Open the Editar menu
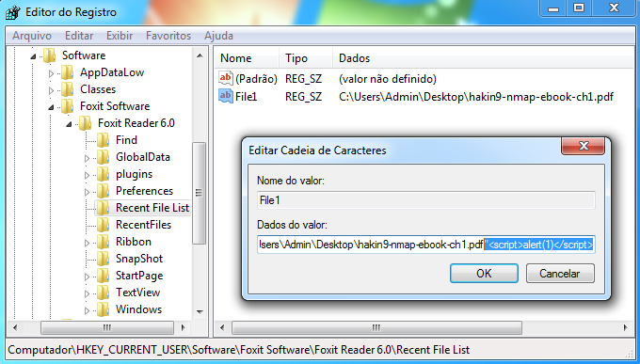The image size is (640, 364). click(x=79, y=36)
